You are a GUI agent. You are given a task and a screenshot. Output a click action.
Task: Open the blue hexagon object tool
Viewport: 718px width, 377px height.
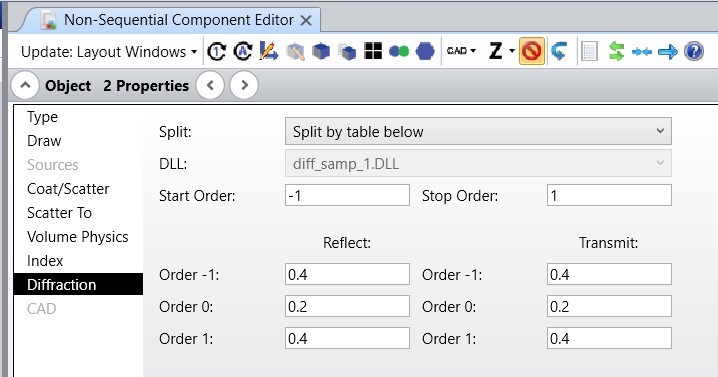425,51
